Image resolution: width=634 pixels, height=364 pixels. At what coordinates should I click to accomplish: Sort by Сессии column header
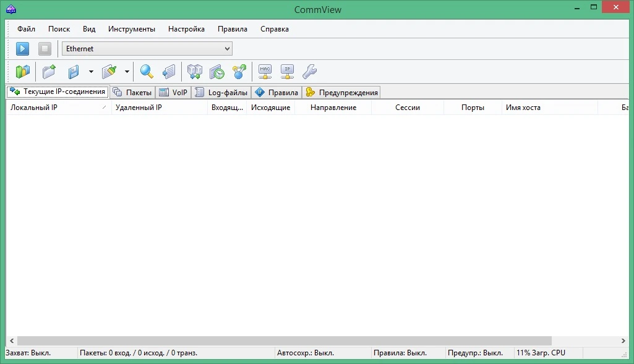(408, 108)
